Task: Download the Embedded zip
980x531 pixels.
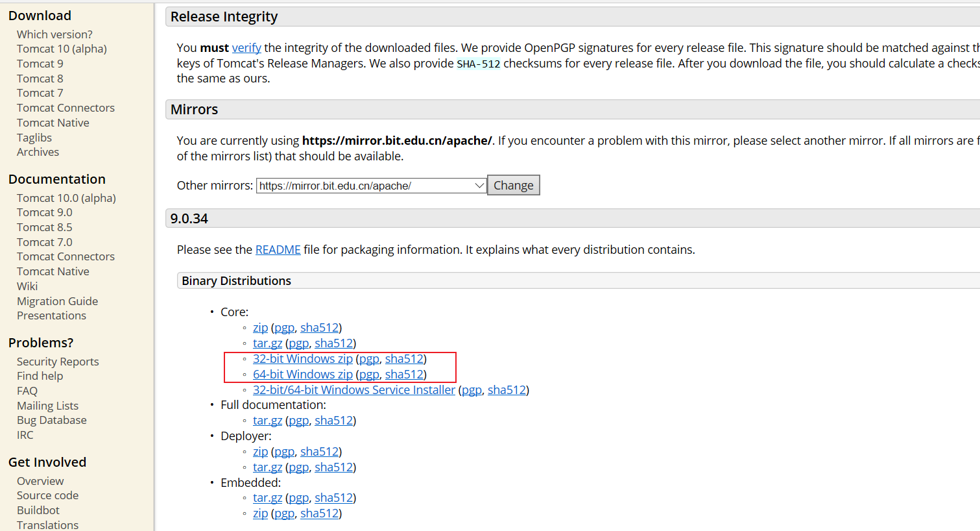Action: (260, 513)
